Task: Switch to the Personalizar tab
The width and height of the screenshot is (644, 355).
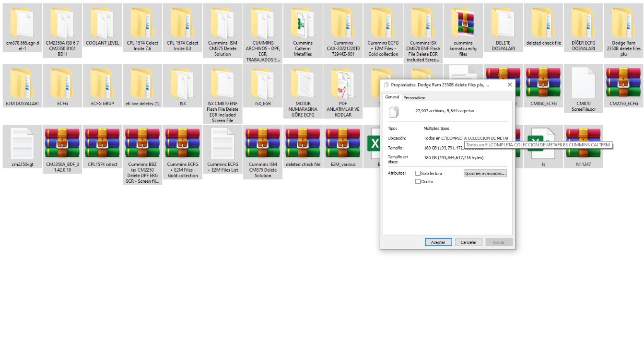Action: point(414,97)
